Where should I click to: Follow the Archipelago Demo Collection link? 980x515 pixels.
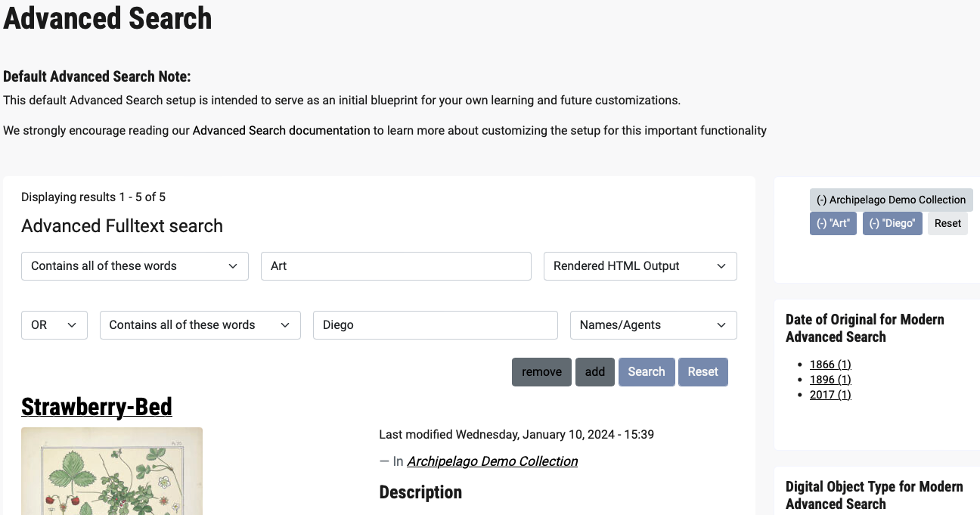click(492, 461)
